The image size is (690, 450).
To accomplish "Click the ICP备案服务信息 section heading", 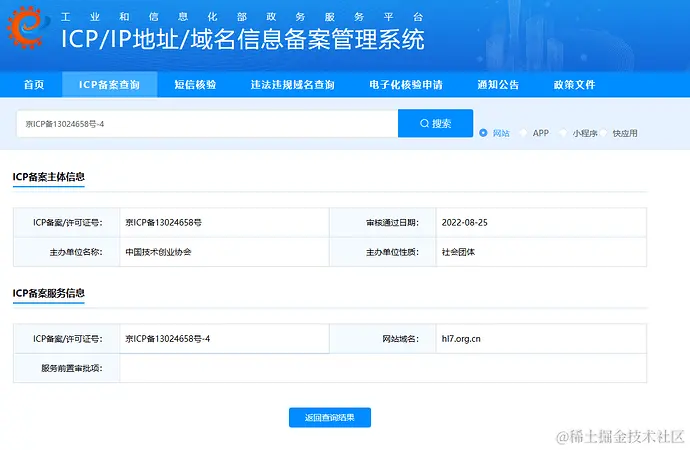I will pos(48,293).
